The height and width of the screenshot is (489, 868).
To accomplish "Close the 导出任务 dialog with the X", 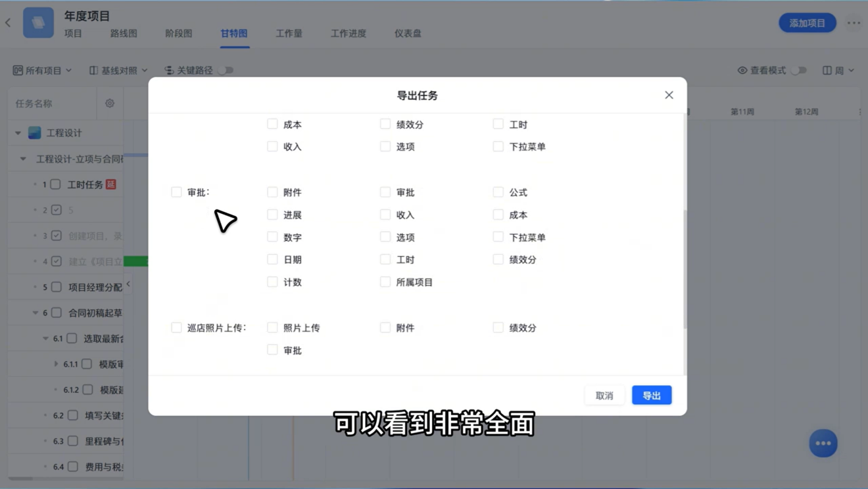I will coord(669,95).
